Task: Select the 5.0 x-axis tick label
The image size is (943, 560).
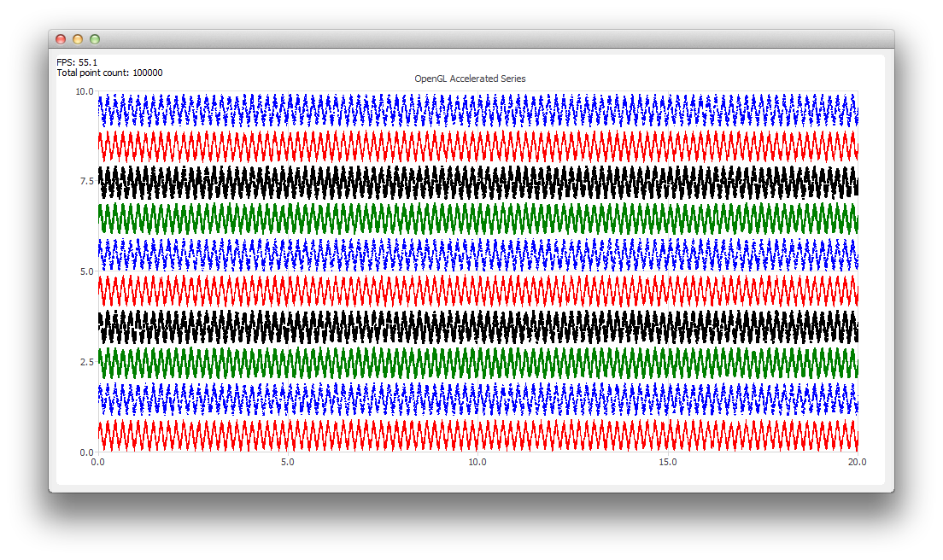Action: pyautogui.click(x=288, y=461)
